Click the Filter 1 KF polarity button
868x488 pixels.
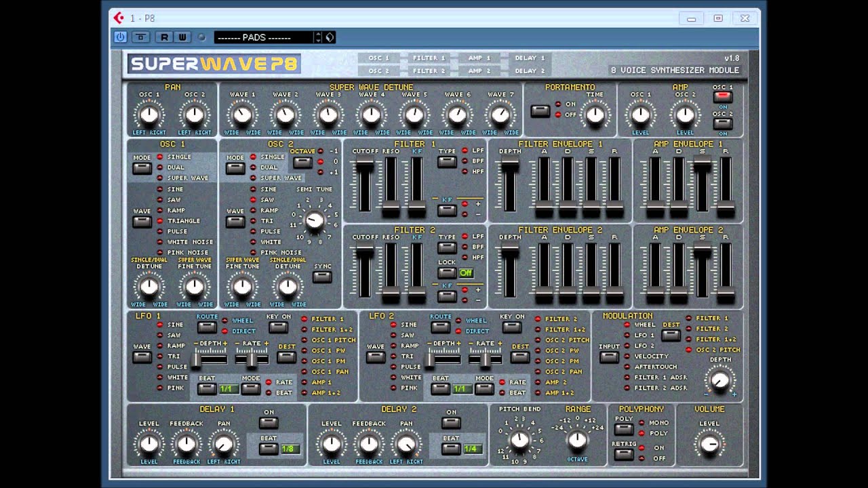click(x=446, y=210)
